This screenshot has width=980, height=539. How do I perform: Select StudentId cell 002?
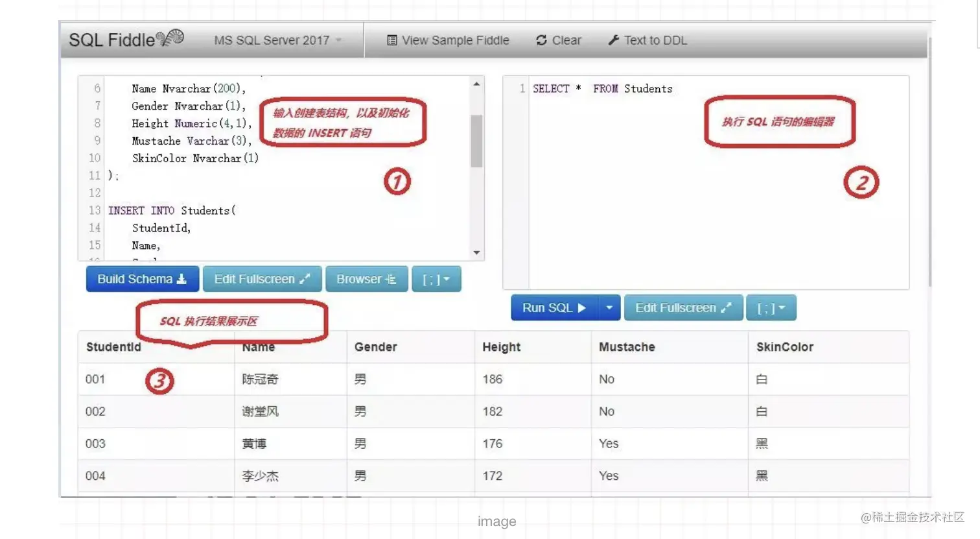[95, 412]
